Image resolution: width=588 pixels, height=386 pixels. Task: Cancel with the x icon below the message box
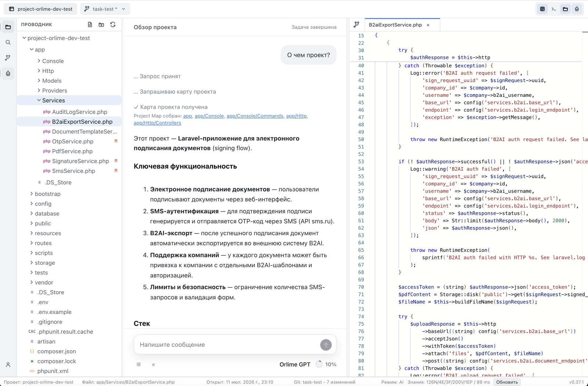tap(153, 365)
